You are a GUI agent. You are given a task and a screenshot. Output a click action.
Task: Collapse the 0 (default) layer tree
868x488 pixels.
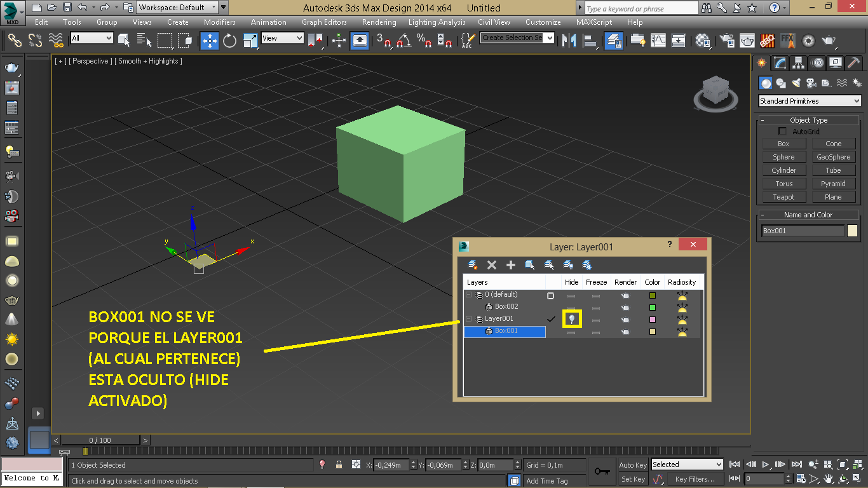[x=469, y=295]
